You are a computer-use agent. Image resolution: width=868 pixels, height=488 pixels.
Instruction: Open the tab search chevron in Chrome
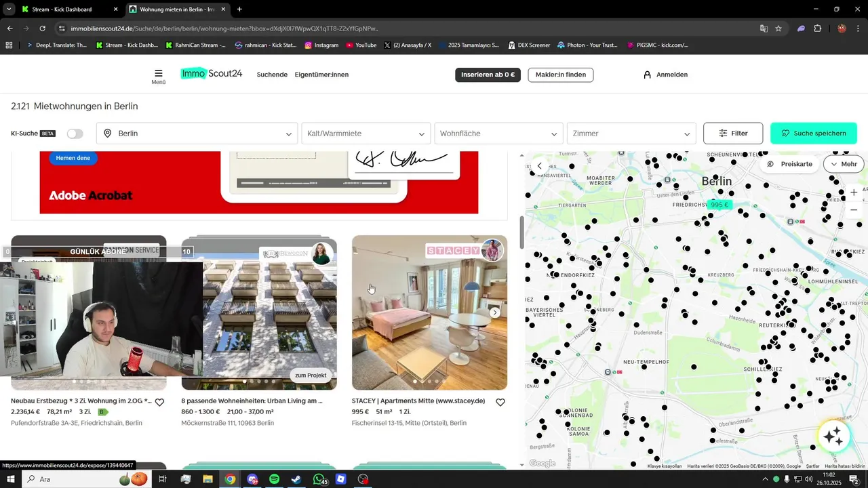9,9
